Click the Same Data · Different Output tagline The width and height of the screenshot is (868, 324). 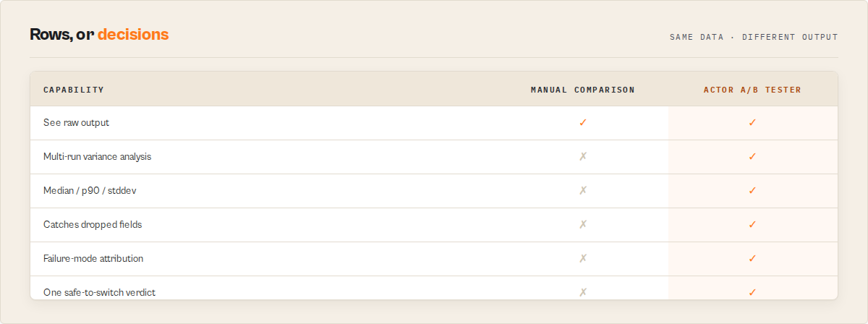pyautogui.click(x=754, y=37)
